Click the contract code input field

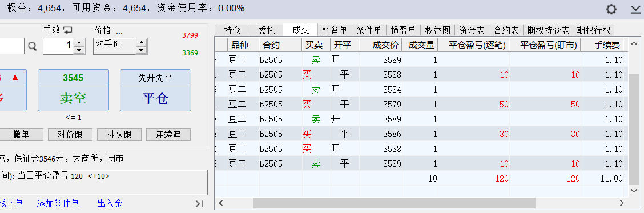pyautogui.click(x=12, y=46)
